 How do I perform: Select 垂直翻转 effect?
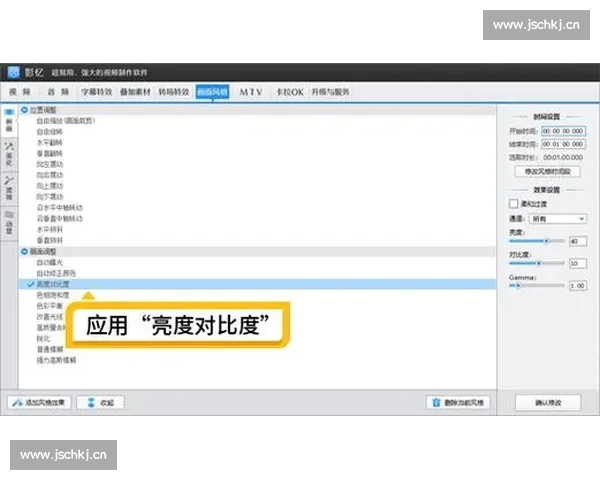coord(49,153)
